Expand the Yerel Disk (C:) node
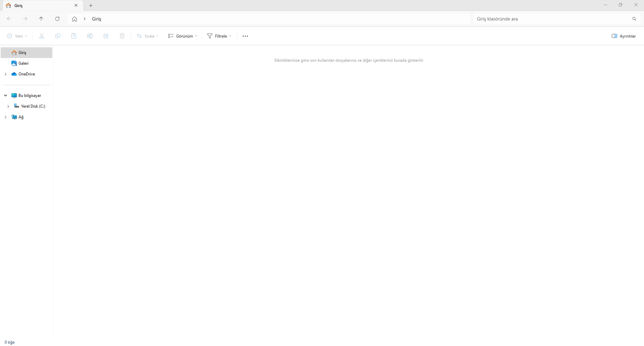 tap(8, 106)
